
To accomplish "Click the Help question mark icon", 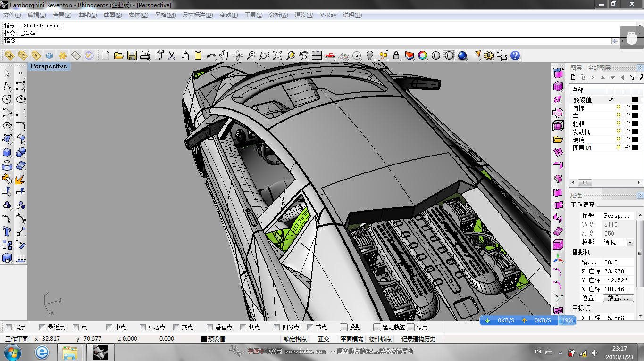I will click(x=515, y=56).
